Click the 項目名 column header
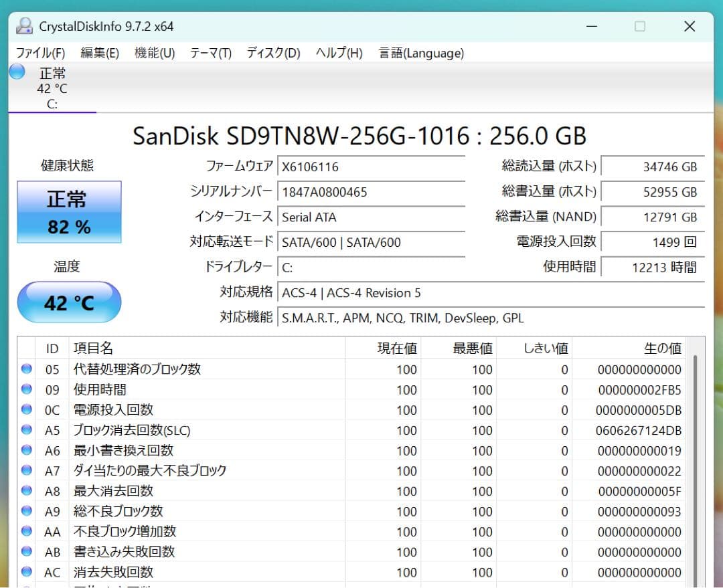Viewport: 723px width, 588px height. tap(207, 348)
